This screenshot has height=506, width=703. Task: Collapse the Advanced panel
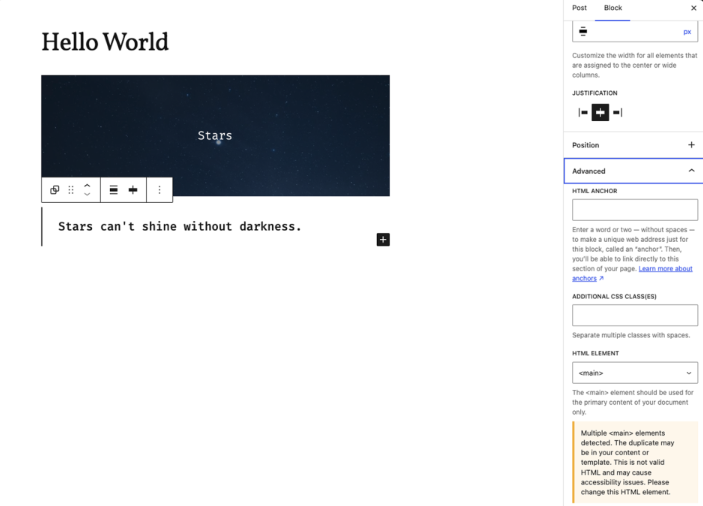[x=691, y=171]
